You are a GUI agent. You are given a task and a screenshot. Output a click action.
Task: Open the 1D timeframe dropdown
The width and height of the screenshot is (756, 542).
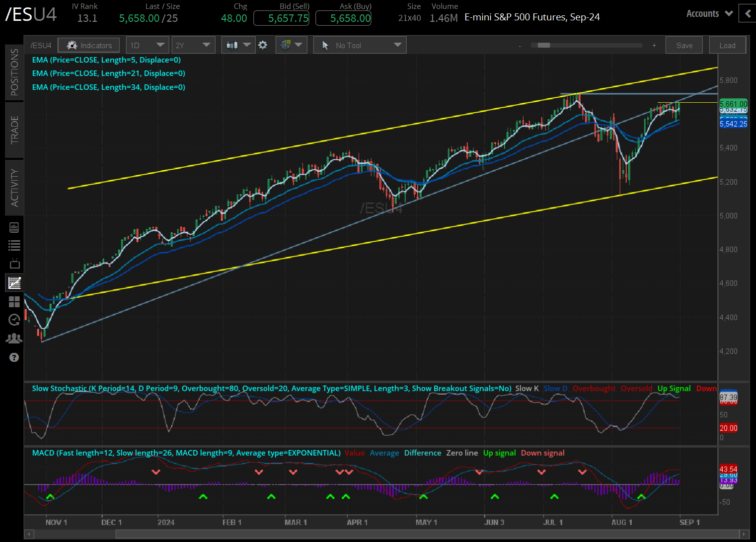pyautogui.click(x=147, y=45)
